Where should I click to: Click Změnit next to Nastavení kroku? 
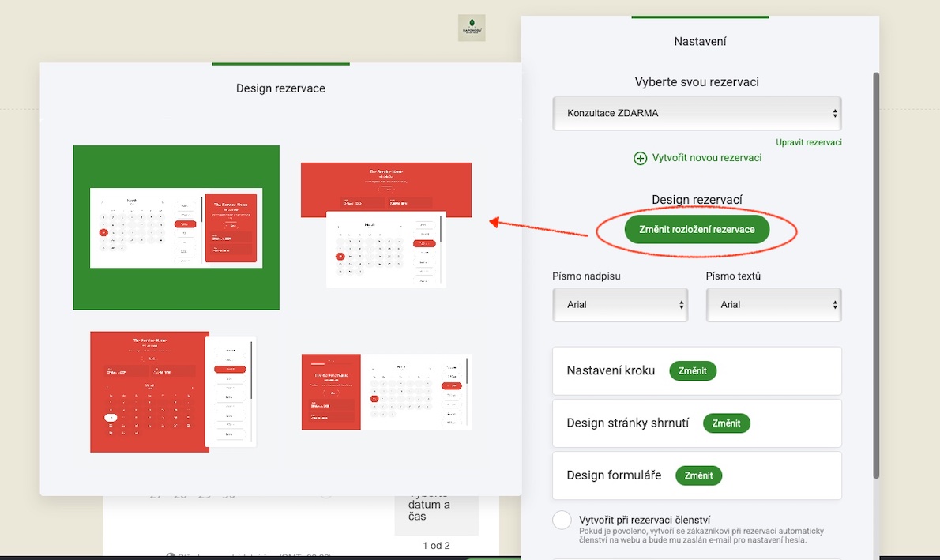(693, 371)
